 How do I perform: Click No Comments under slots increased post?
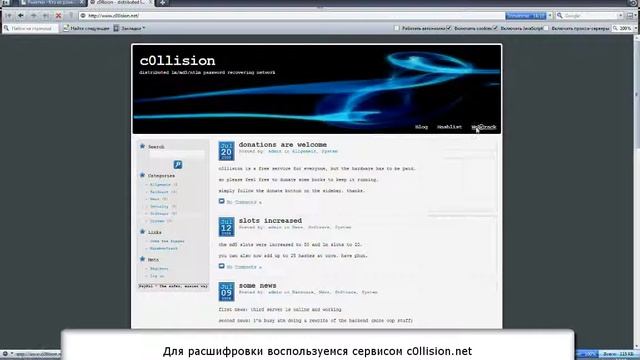[x=244, y=267]
